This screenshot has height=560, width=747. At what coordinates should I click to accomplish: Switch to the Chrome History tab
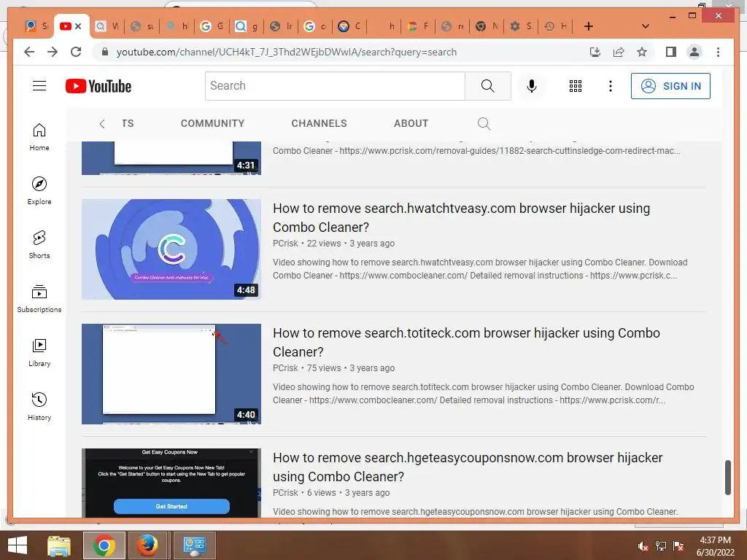555,26
